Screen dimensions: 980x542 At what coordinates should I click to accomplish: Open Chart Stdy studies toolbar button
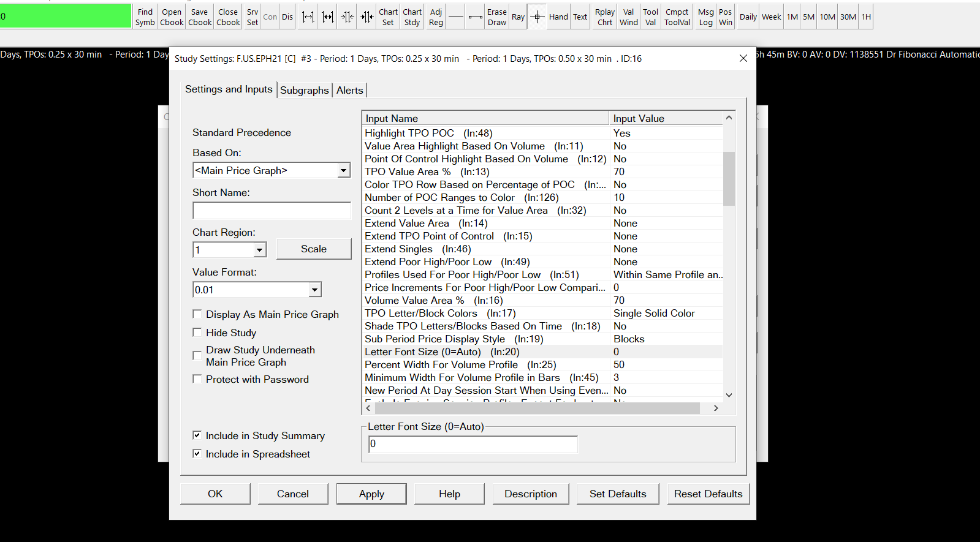412,17
